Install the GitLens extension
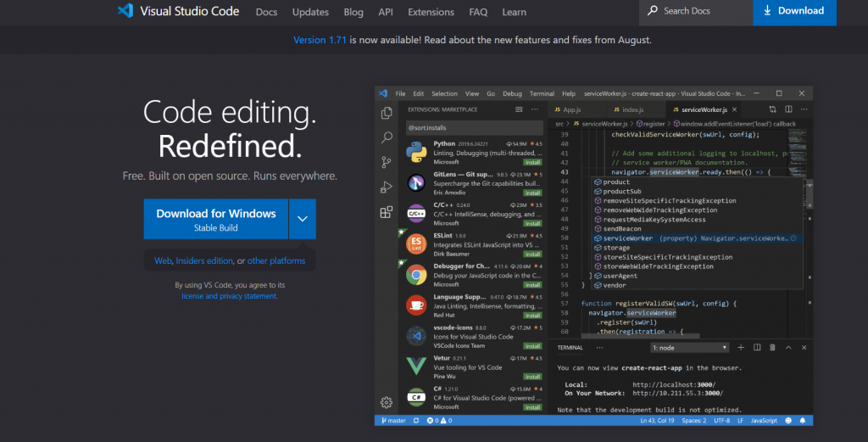Screen dimensions: 868x442 [532, 193]
